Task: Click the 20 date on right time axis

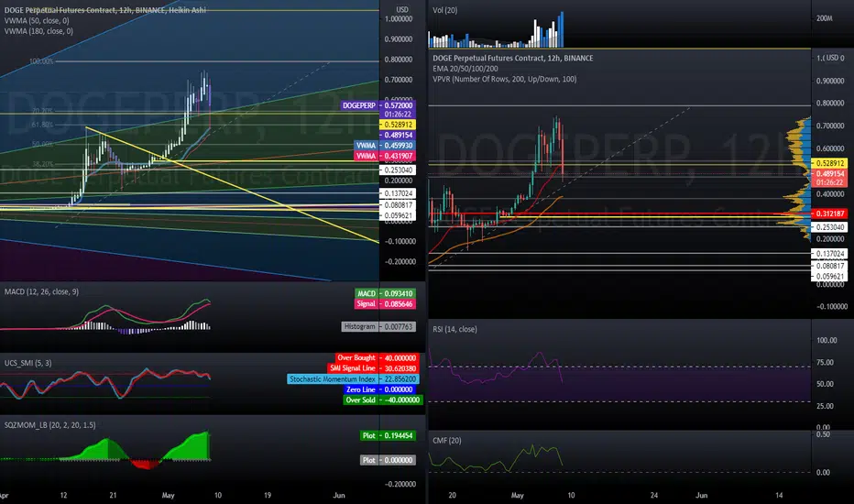Action: click(x=452, y=495)
